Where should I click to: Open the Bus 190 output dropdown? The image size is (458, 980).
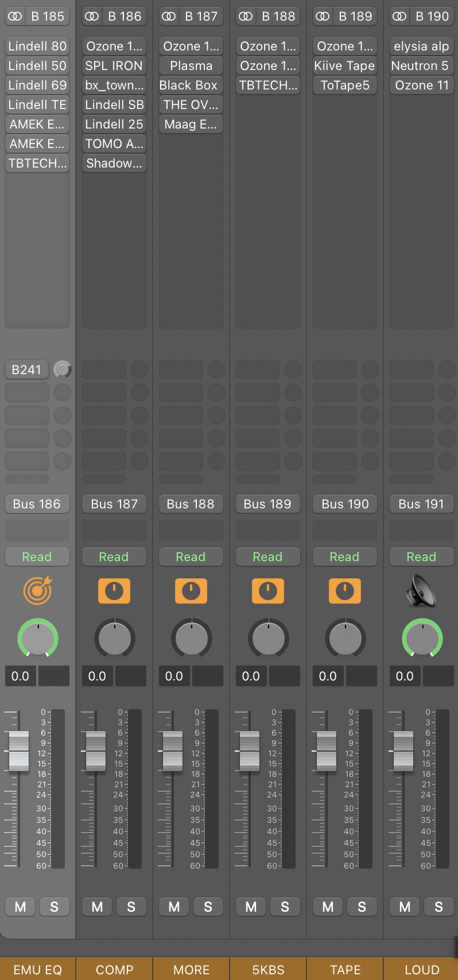345,504
